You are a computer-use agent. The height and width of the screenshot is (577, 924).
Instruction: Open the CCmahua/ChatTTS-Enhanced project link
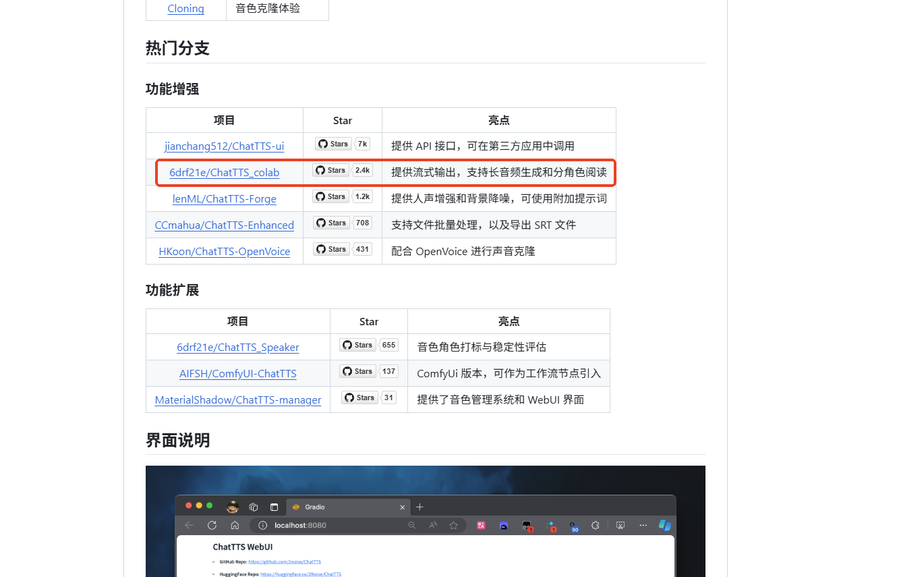[224, 225]
